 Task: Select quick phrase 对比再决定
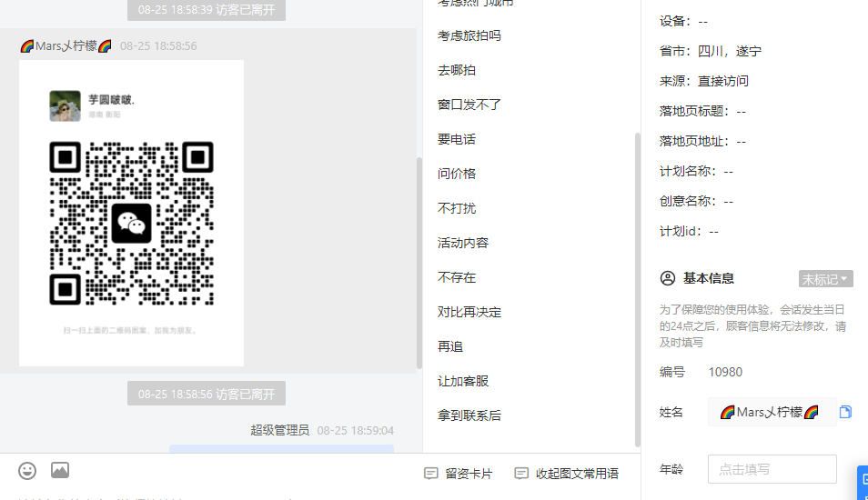coord(469,312)
